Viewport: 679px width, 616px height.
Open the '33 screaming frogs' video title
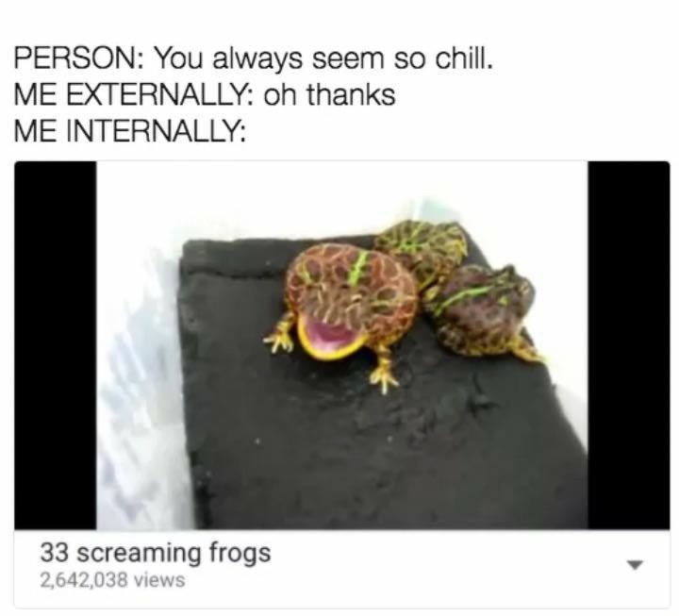pos(156,554)
